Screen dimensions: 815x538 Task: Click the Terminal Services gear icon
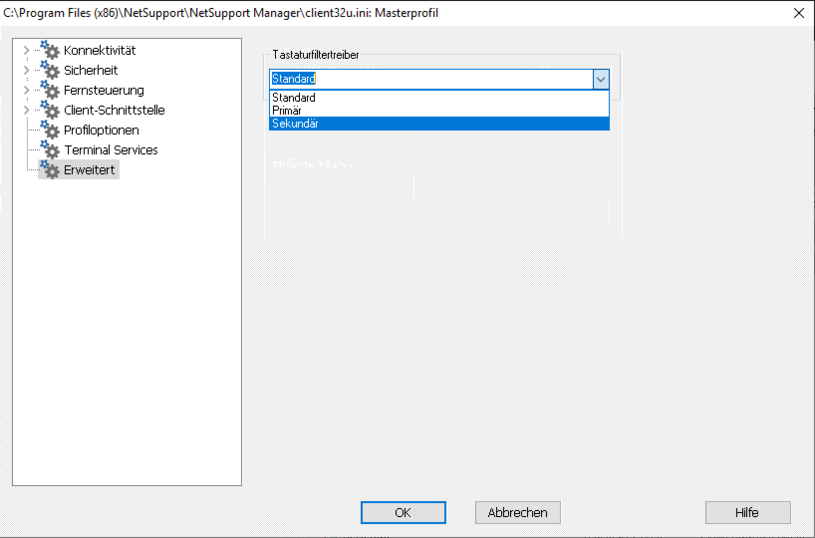pyautogui.click(x=50, y=150)
